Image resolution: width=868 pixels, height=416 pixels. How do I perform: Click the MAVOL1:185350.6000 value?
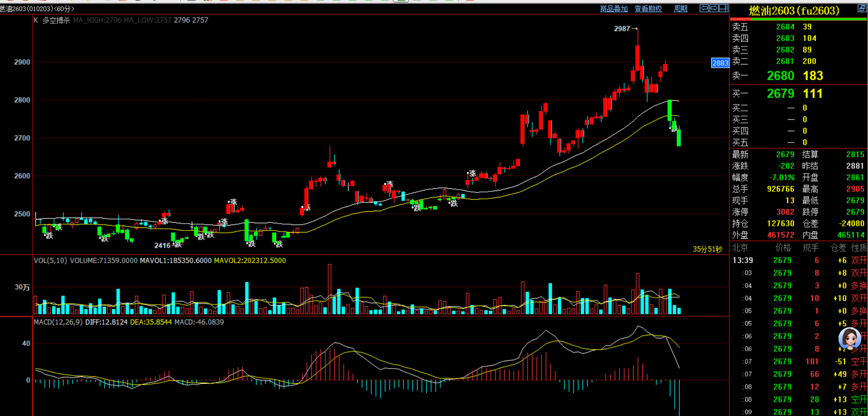point(176,260)
